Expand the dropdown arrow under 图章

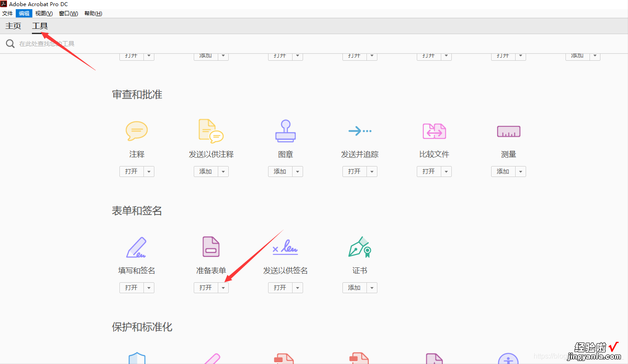point(298,171)
